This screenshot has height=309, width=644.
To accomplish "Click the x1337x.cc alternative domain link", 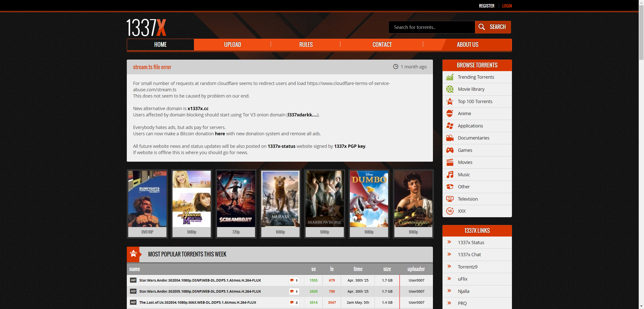I will click(198, 109).
